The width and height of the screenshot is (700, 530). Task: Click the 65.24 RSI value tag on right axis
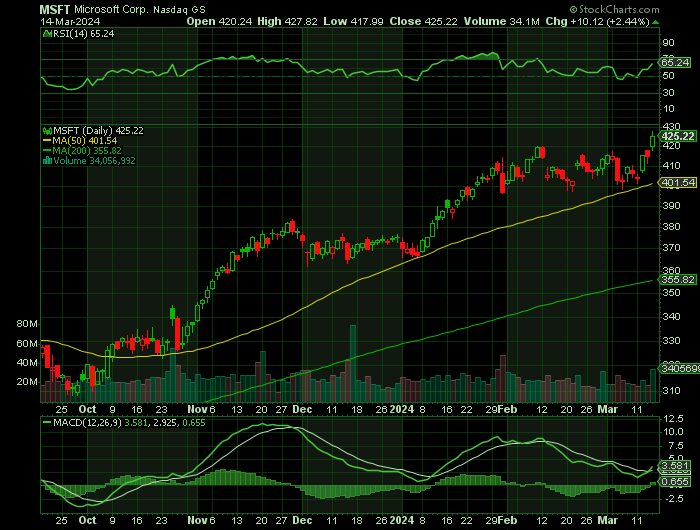click(x=675, y=63)
